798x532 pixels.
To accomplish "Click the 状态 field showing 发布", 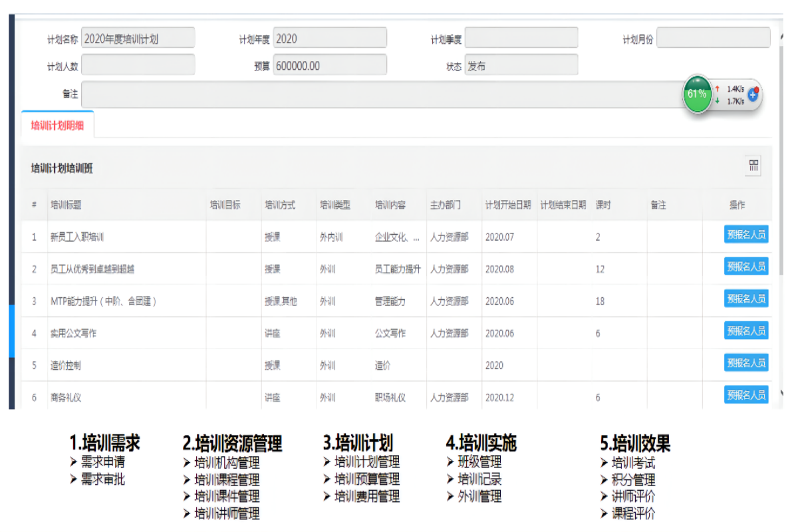I will coord(521,65).
